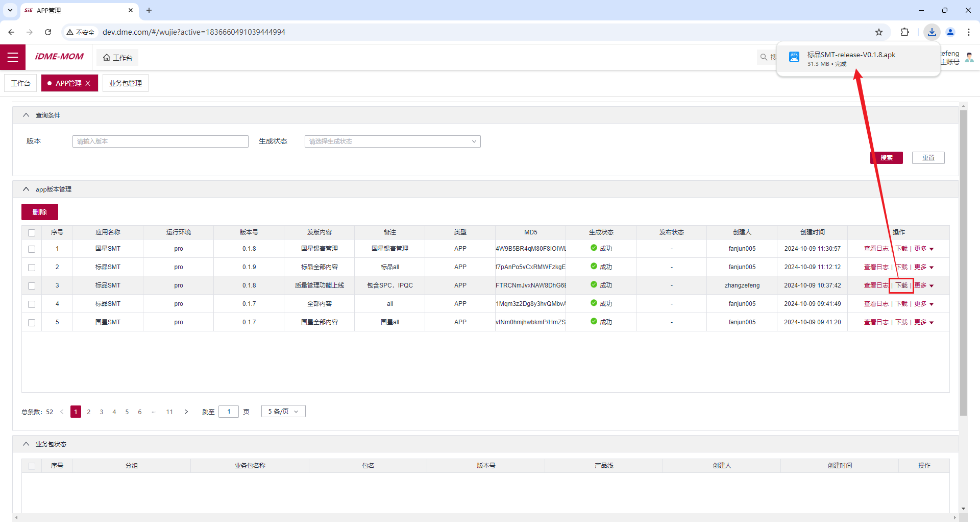Click the 搜索 button
Screen dimensions: 980x527
(x=886, y=158)
